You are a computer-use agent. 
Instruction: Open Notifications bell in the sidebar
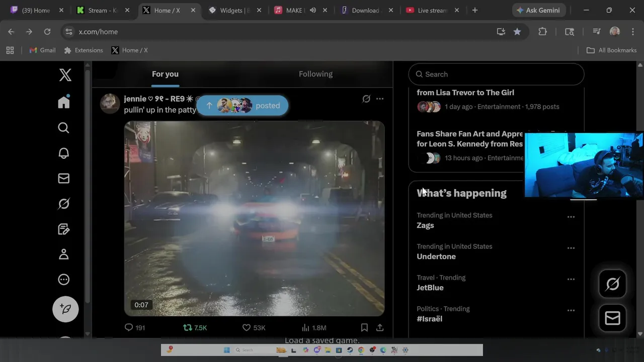(63, 153)
